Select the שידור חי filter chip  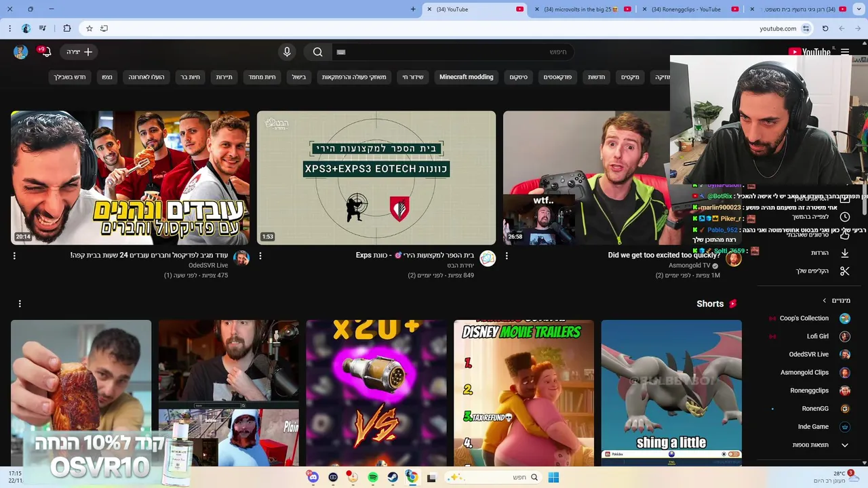tap(413, 77)
